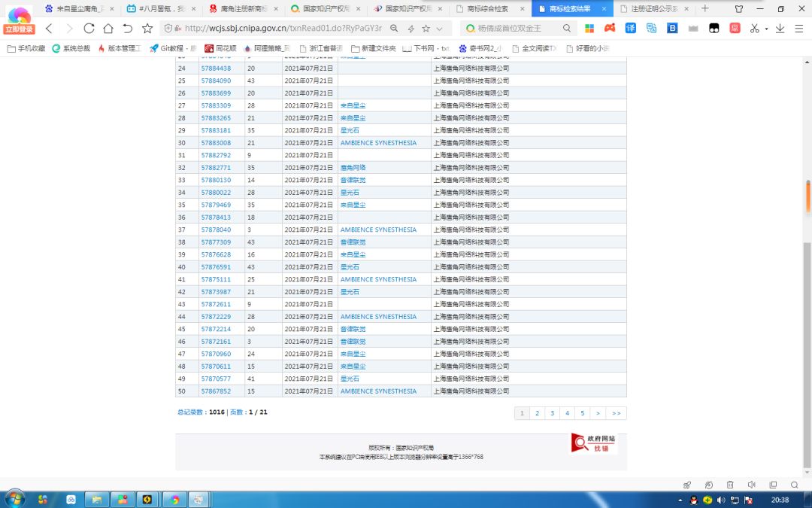The width and height of the screenshot is (812, 508).
Task: Open the Windows Start menu
Action: tap(14, 499)
